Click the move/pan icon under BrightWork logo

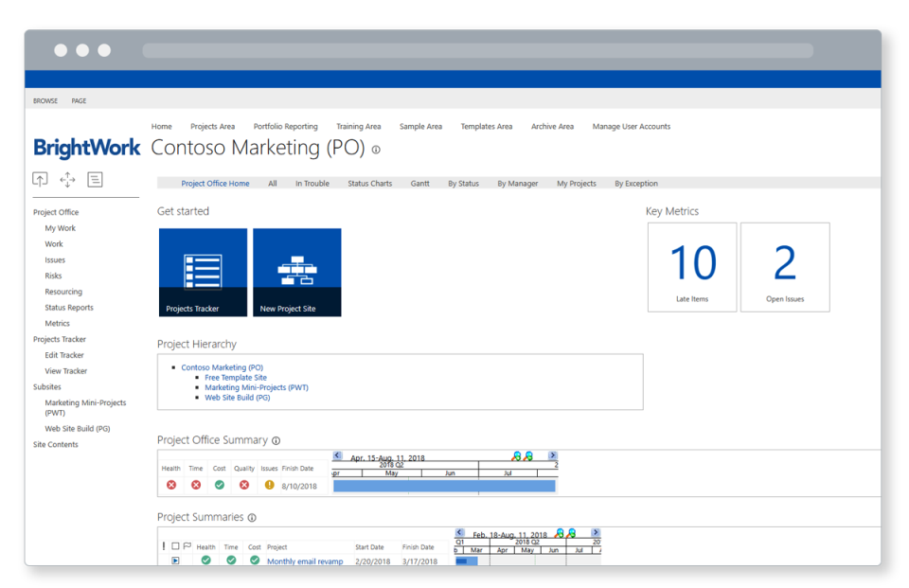67,179
